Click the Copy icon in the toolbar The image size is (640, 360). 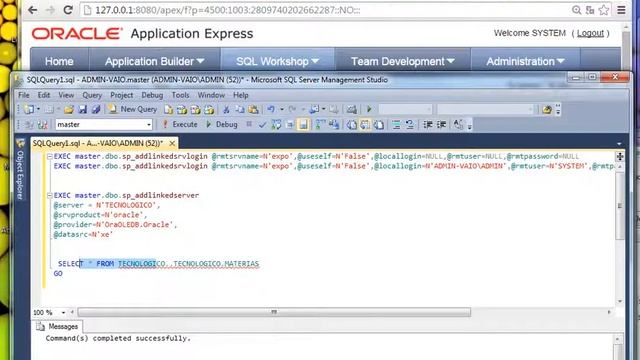[240, 109]
